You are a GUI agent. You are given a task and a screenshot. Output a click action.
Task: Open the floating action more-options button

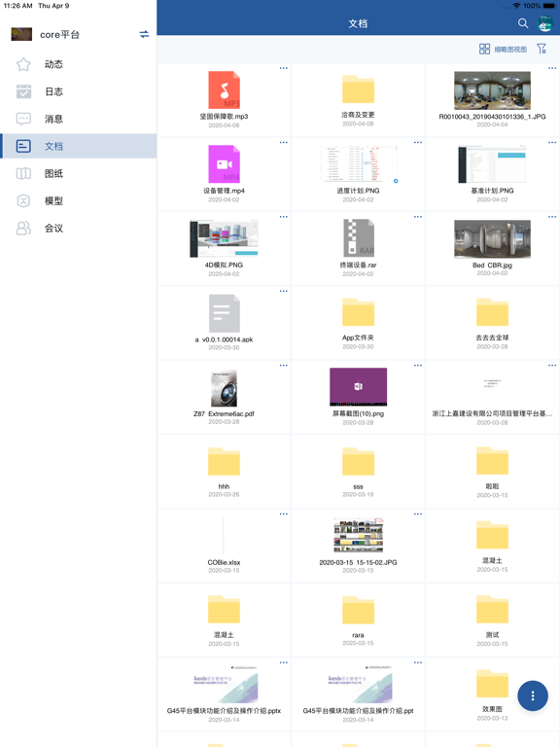coord(533,696)
